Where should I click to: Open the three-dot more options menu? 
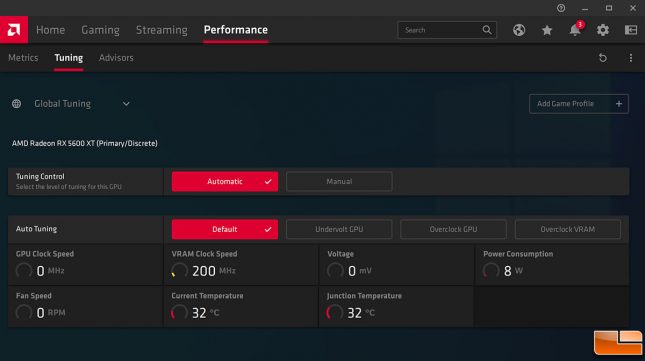click(631, 58)
